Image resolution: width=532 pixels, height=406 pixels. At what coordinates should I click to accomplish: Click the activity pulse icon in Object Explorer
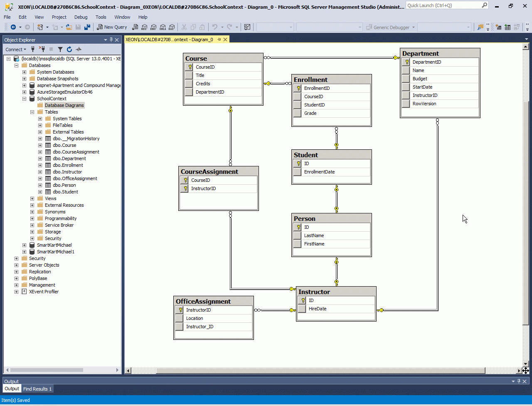[79, 49]
